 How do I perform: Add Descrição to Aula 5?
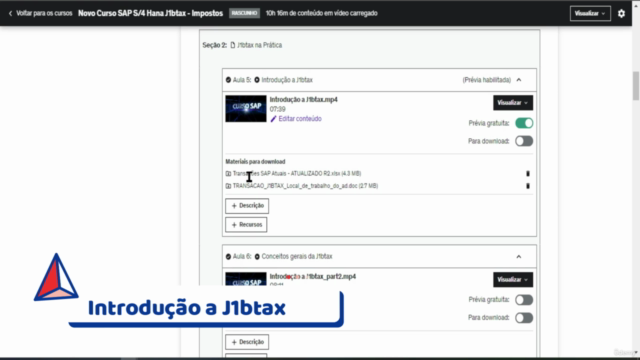(x=247, y=206)
